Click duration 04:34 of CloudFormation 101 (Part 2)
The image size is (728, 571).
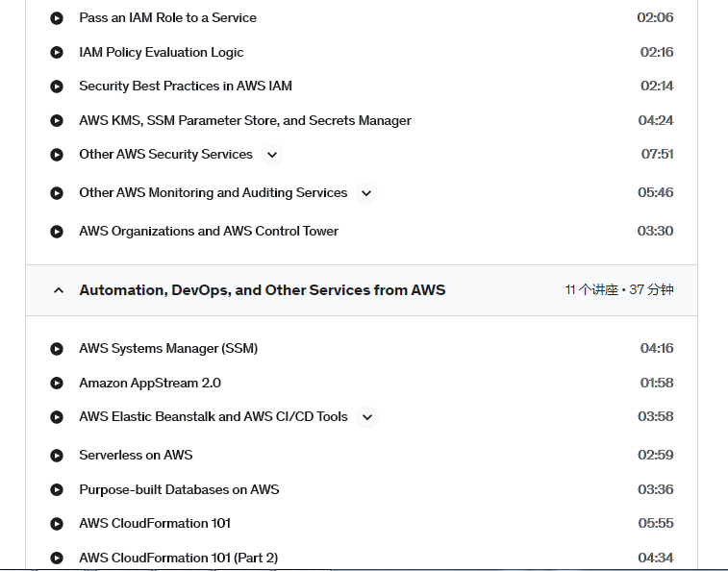(x=656, y=558)
